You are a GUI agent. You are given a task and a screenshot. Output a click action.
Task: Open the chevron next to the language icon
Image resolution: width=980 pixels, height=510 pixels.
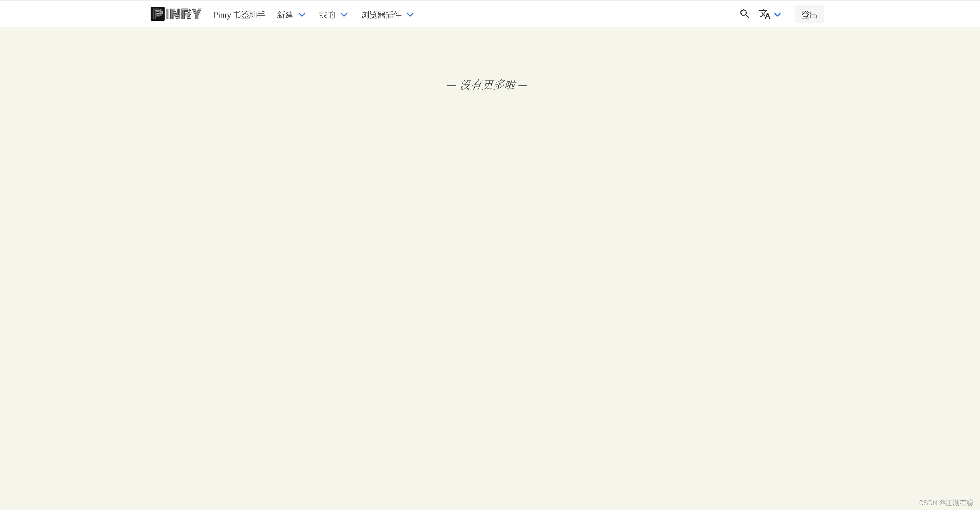coord(778,14)
